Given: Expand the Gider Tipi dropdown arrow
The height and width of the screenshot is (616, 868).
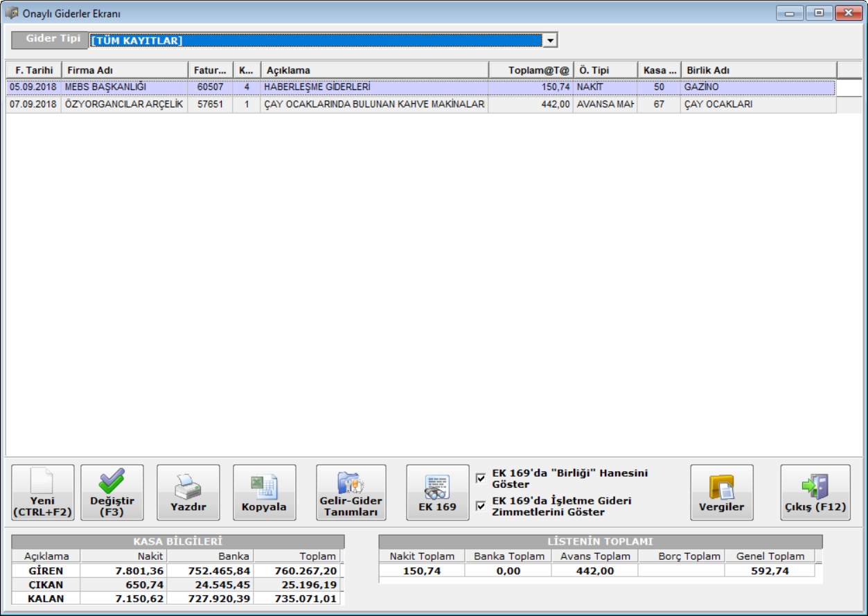Looking at the screenshot, I should click(550, 41).
